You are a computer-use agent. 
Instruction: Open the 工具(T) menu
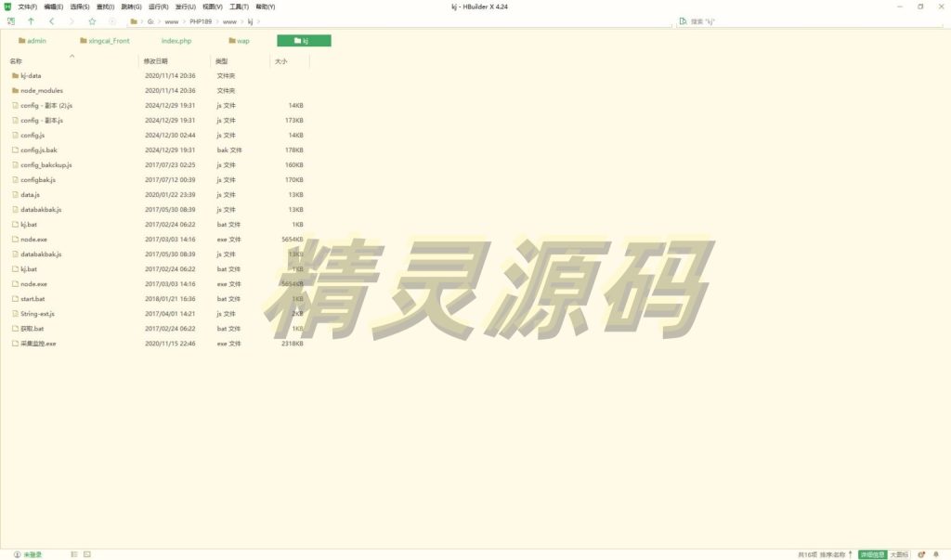(239, 7)
